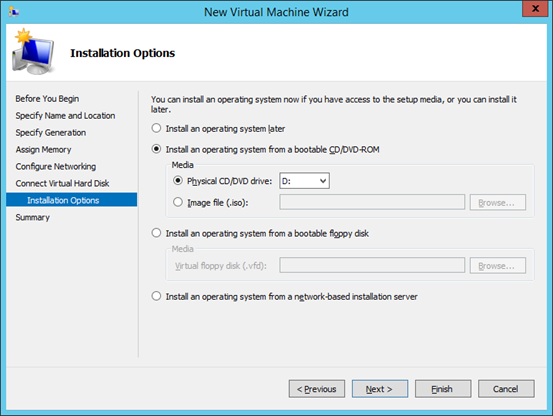
Task: Click the Next > button
Action: coord(380,389)
